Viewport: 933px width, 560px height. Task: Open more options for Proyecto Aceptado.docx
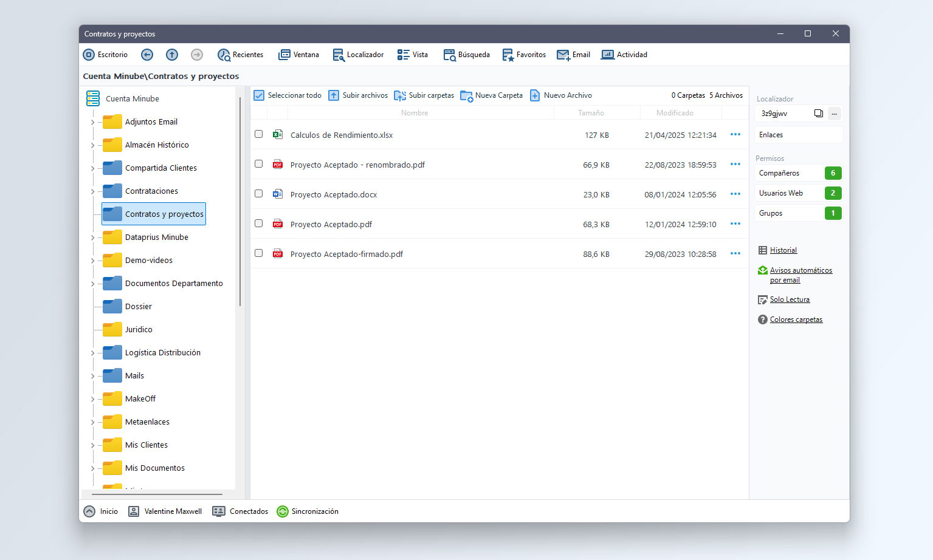coord(735,194)
